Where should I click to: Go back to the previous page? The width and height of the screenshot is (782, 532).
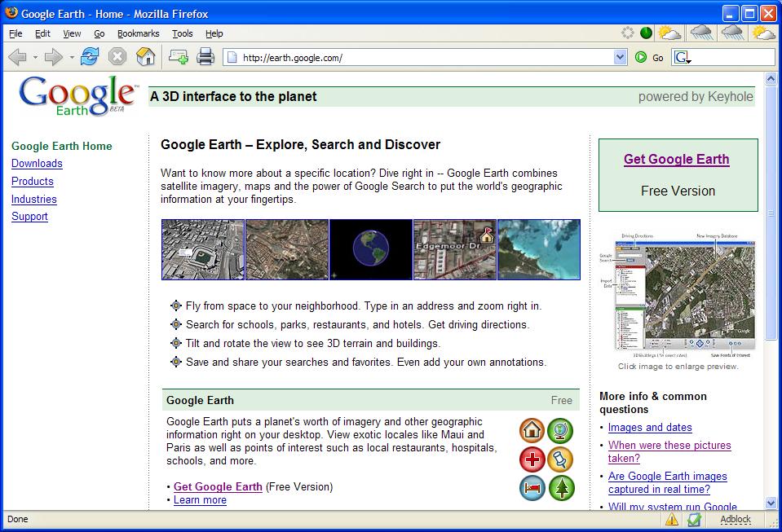17,57
